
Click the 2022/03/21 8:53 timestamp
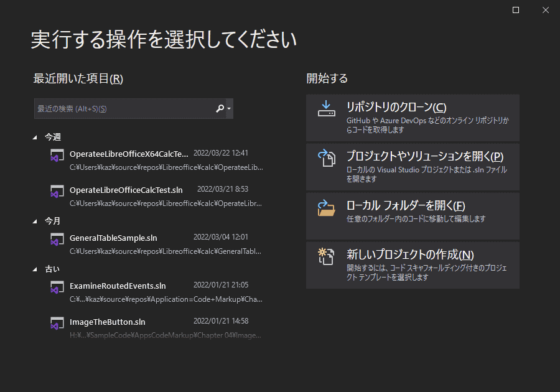(223, 189)
